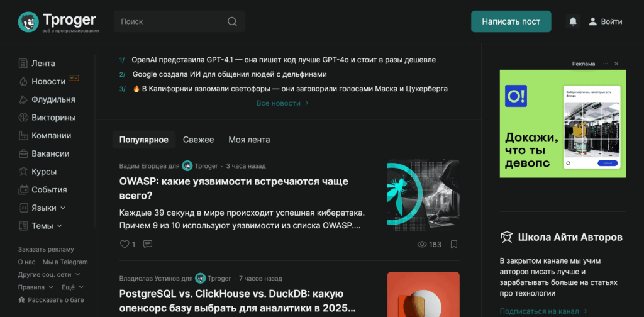Open comments on the OWASP article
The image size is (644, 317).
point(148,244)
